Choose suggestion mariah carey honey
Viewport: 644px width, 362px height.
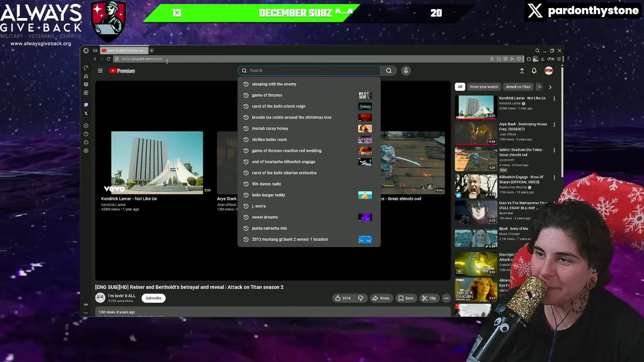(x=309, y=128)
